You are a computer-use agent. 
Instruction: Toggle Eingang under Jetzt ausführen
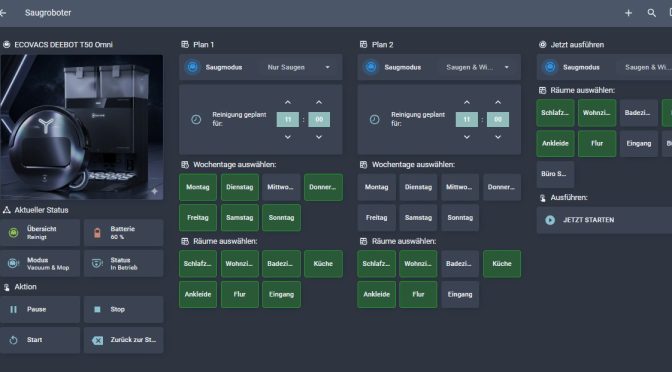pos(639,144)
